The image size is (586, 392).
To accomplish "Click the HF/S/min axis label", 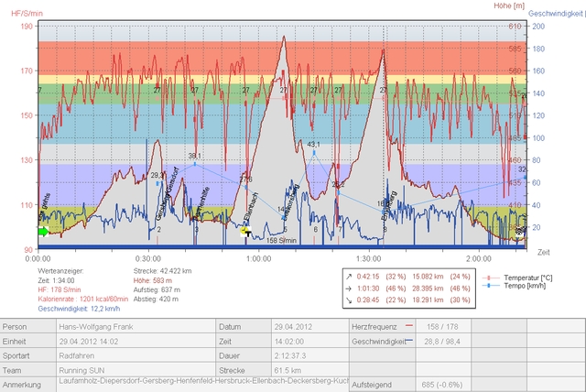I will pyautogui.click(x=28, y=9).
